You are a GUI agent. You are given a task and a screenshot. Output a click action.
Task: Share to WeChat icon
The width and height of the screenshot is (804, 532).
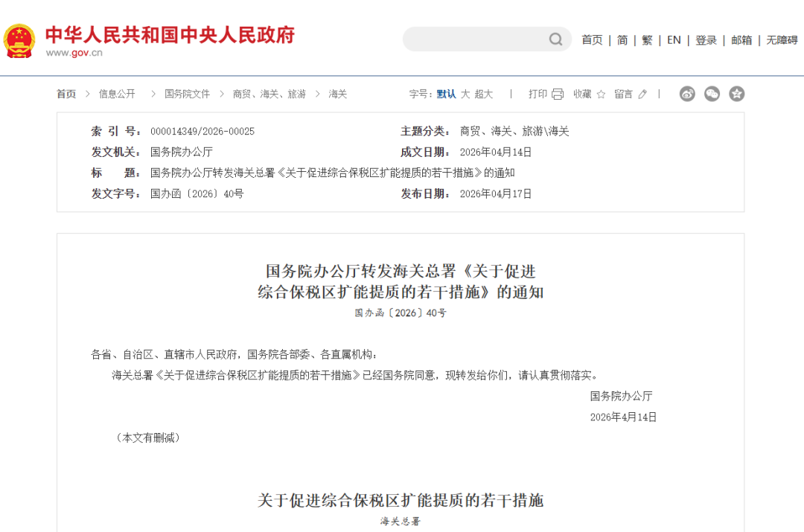pyautogui.click(x=712, y=94)
